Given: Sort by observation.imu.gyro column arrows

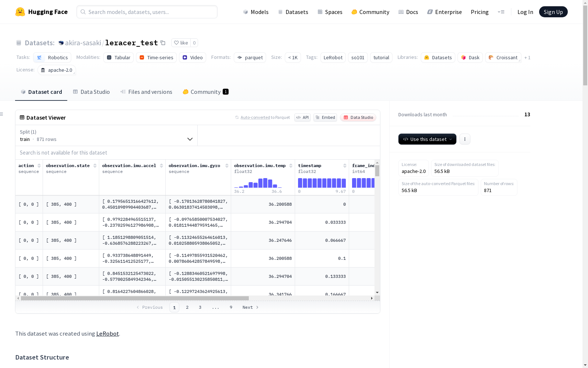Looking at the screenshot, I should click(227, 166).
